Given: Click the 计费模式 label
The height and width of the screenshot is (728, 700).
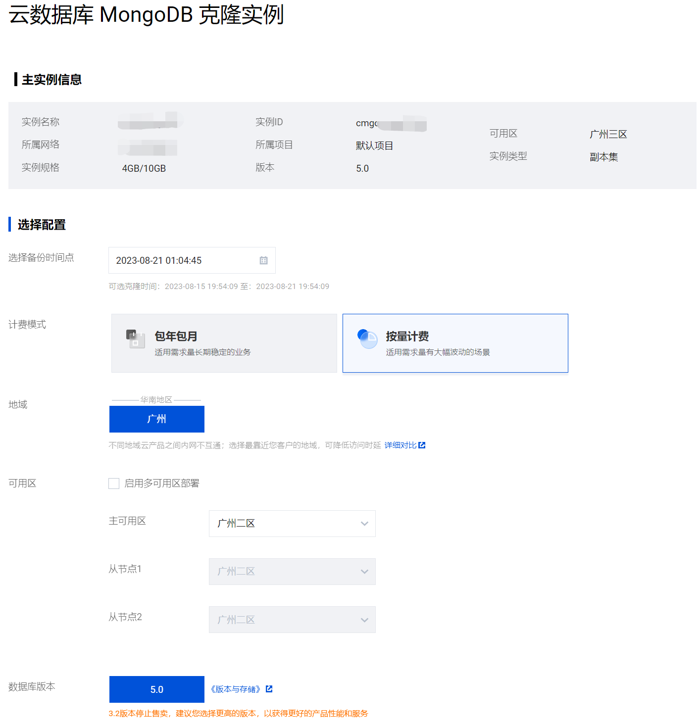Looking at the screenshot, I should (27, 324).
